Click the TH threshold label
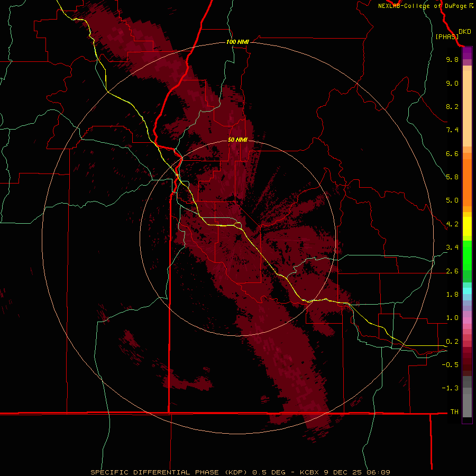Screen dimensions: 476x476 (x=454, y=412)
